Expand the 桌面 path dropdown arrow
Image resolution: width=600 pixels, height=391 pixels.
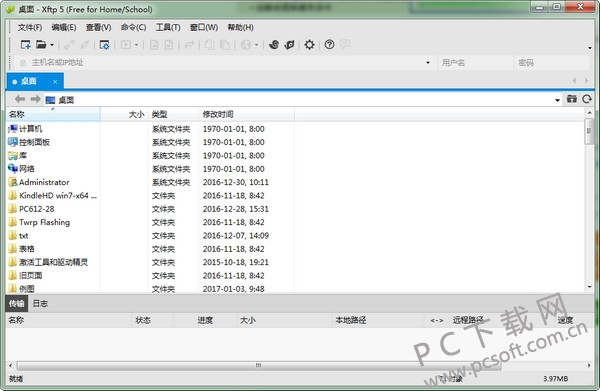(558, 100)
